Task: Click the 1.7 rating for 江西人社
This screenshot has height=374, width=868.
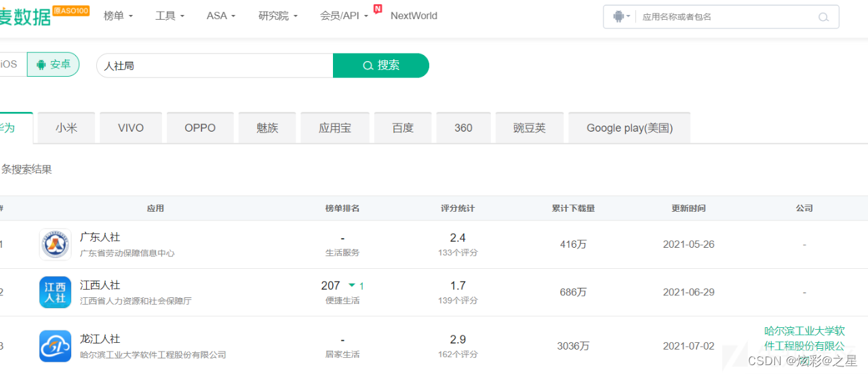Action: click(x=458, y=286)
